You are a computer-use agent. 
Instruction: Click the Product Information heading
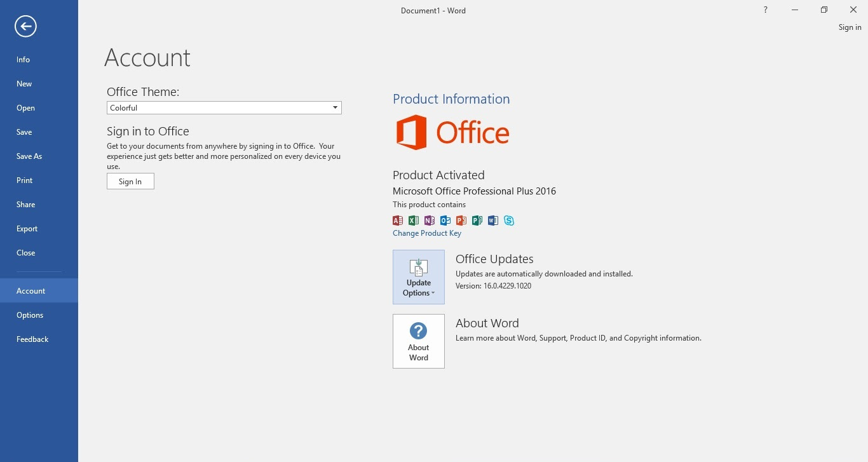(451, 99)
